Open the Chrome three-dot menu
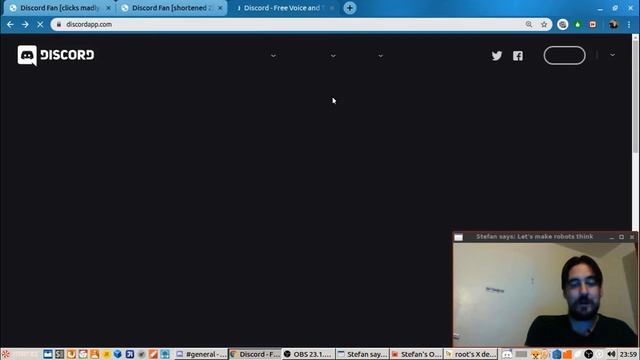Image resolution: width=640 pixels, height=360 pixels. 629,24
